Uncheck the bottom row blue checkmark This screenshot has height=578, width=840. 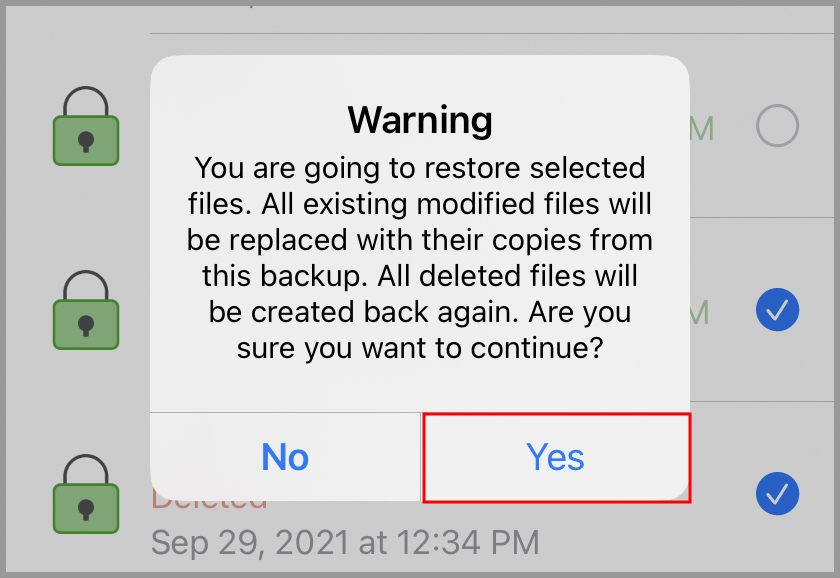[x=777, y=494]
